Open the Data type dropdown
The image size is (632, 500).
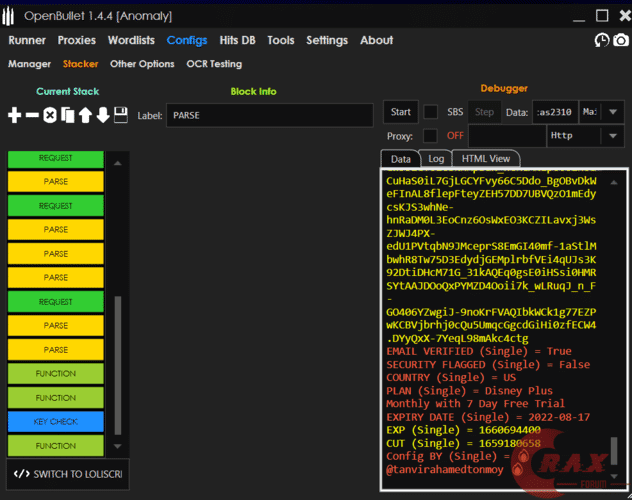coord(602,112)
